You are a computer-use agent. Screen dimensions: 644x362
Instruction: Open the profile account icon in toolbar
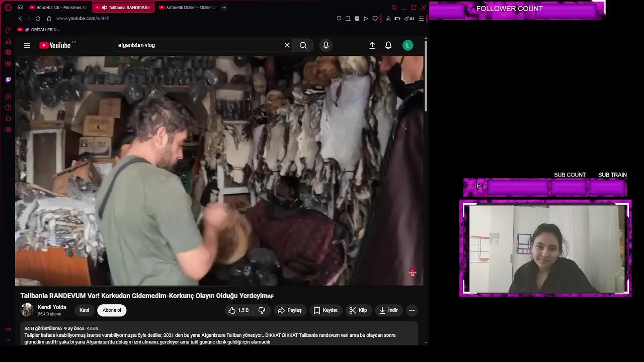(388, 19)
